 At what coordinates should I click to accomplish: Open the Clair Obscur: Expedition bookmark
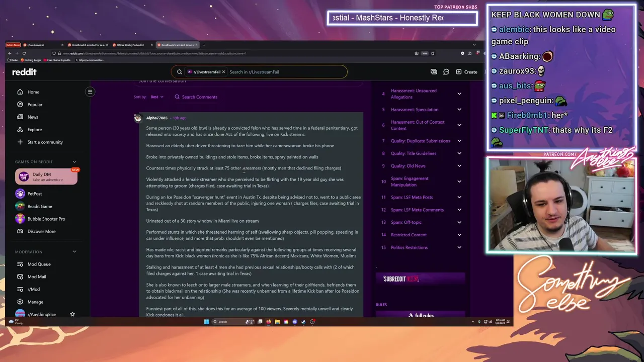(58, 60)
